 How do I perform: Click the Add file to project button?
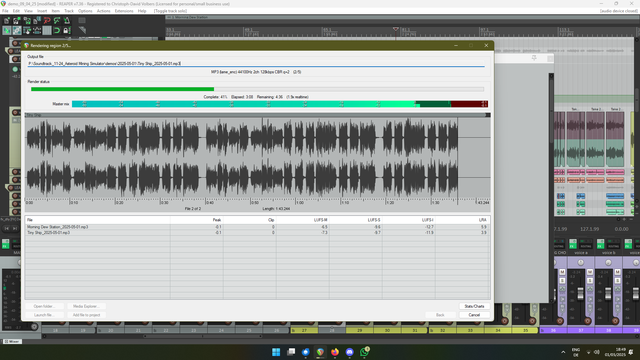pos(86,315)
